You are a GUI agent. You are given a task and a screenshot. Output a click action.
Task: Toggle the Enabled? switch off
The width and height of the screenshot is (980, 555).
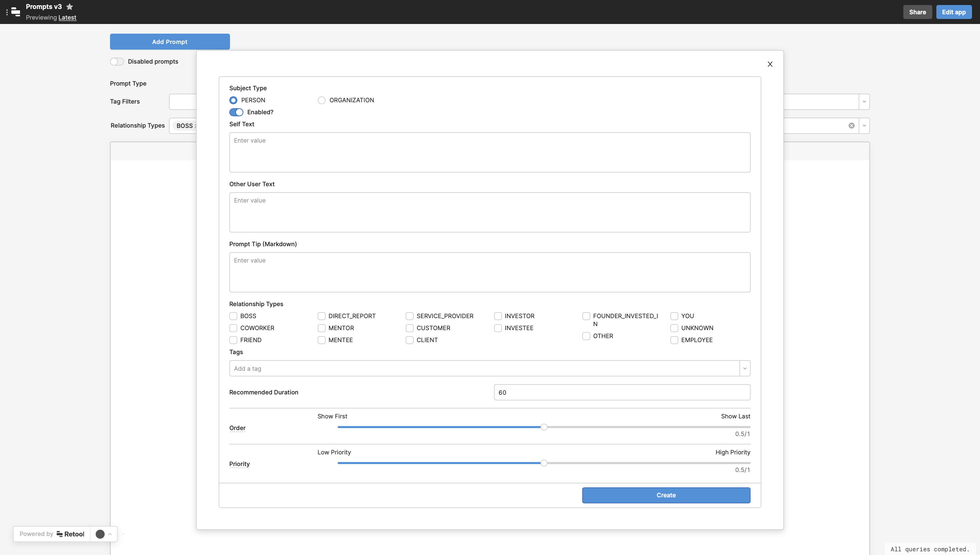236,112
